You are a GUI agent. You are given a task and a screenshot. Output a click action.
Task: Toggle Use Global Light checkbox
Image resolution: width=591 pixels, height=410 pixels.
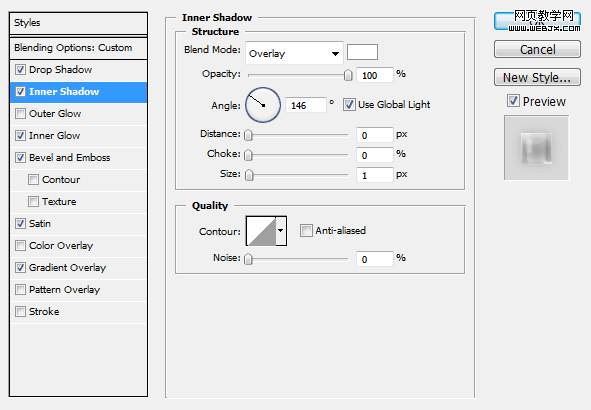pyautogui.click(x=349, y=104)
